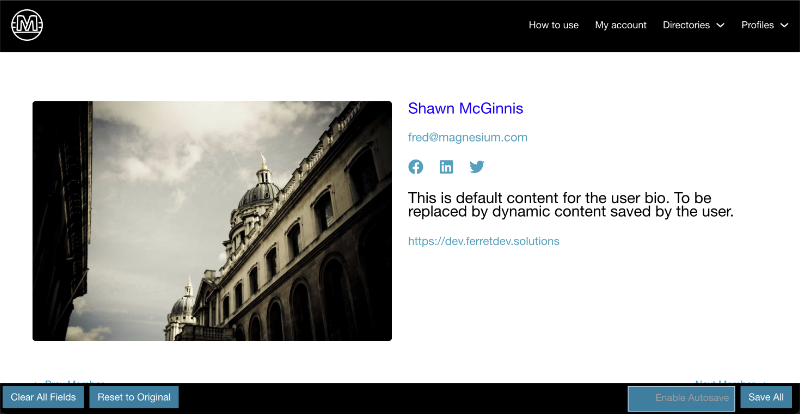
Task: Click the Magnesium logo icon
Action: point(27,26)
